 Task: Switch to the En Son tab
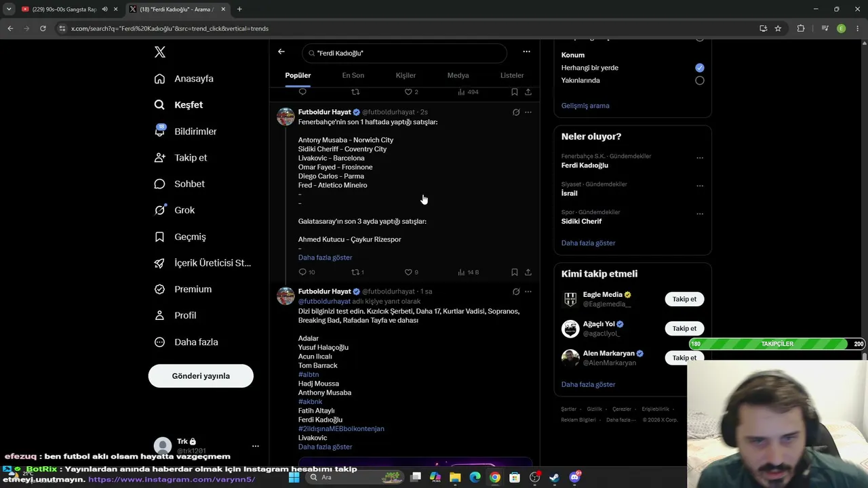[x=353, y=75]
